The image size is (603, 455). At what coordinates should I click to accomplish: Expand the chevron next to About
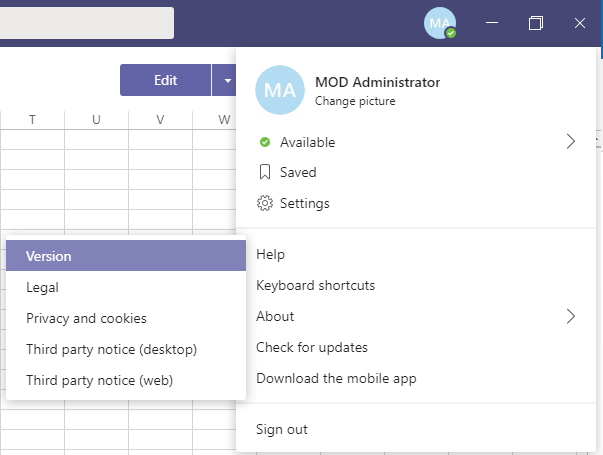pos(571,316)
